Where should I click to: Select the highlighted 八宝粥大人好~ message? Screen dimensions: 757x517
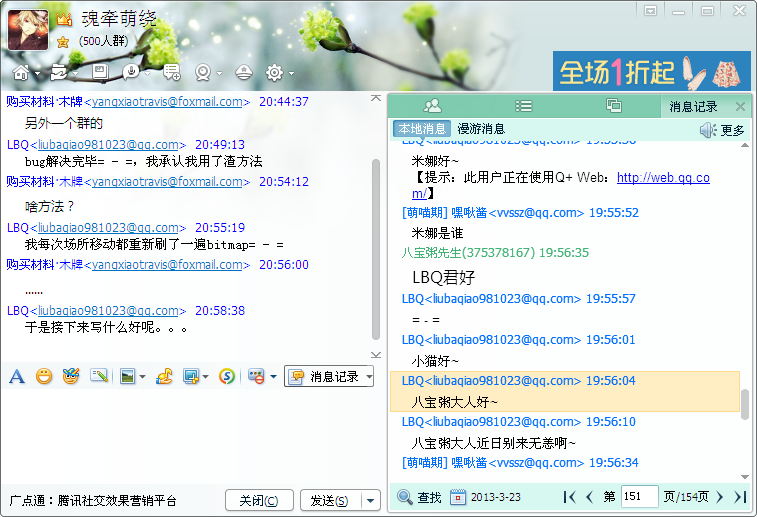[565, 391]
